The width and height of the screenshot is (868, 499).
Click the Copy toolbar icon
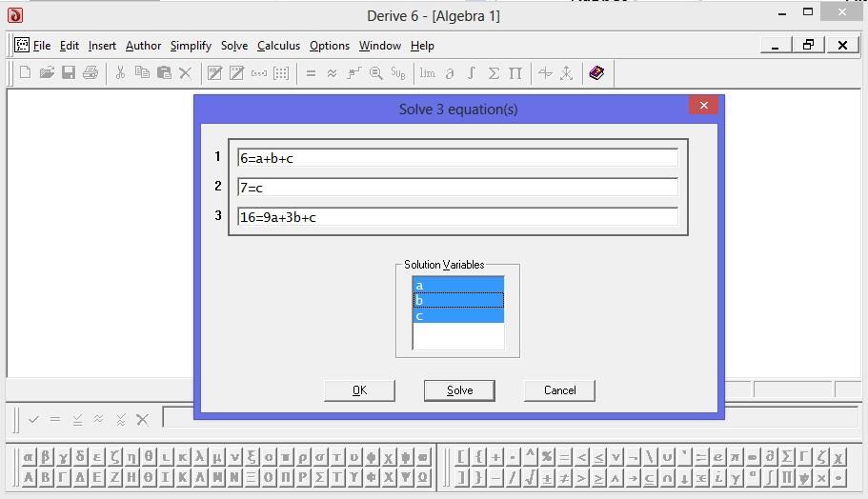click(142, 72)
